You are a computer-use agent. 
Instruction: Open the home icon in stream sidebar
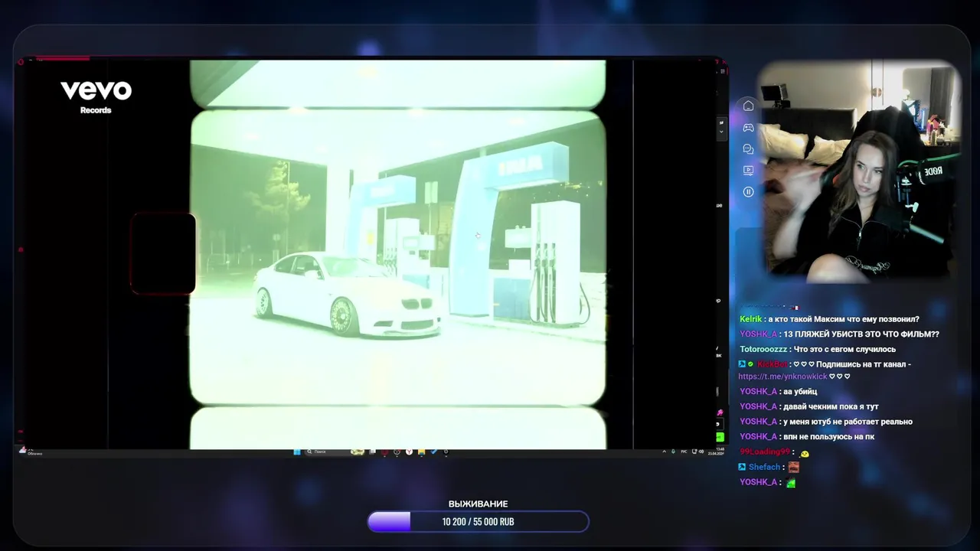point(749,106)
